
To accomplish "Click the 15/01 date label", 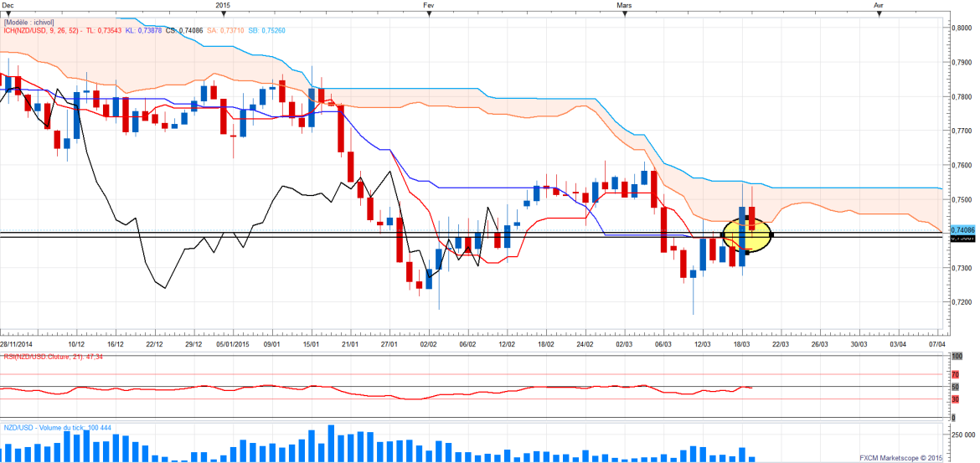I will [x=312, y=344].
